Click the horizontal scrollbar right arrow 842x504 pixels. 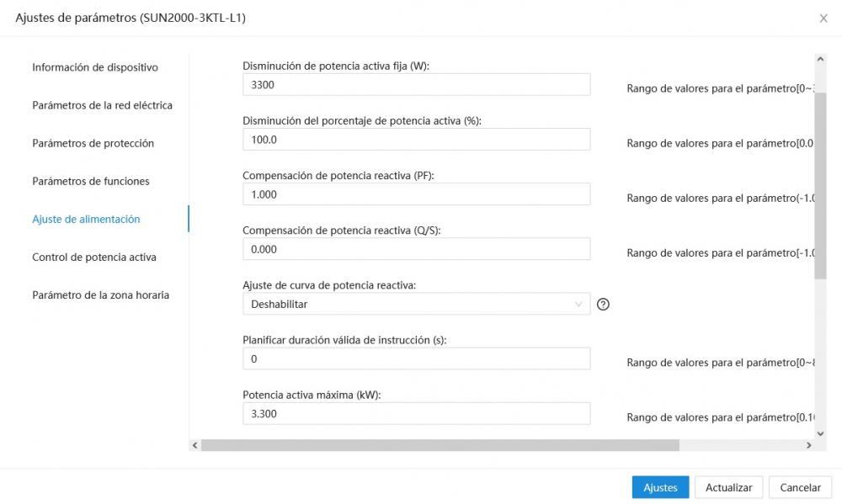808,445
